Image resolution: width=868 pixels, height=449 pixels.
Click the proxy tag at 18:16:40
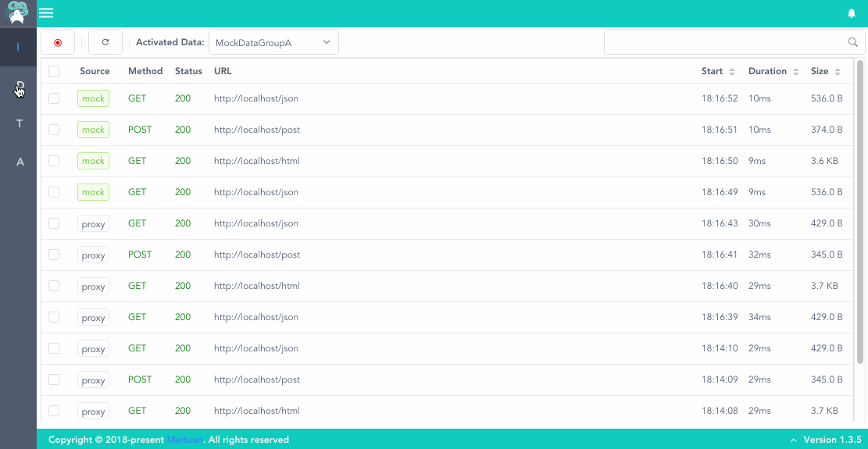pyautogui.click(x=93, y=286)
